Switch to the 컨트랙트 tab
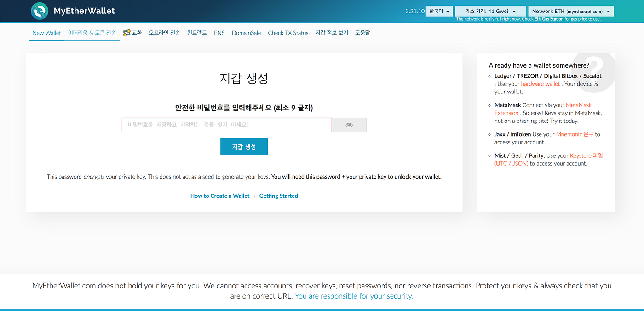 tap(197, 33)
